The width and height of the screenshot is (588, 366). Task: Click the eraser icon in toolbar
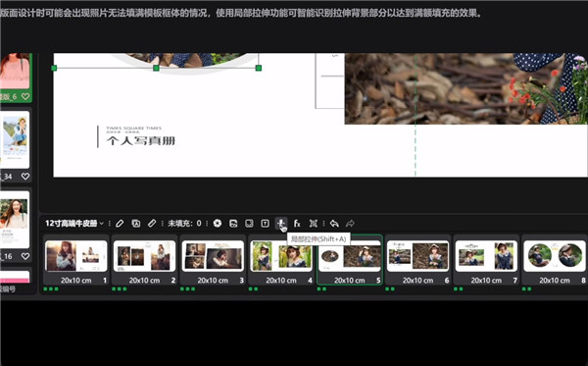click(x=152, y=224)
